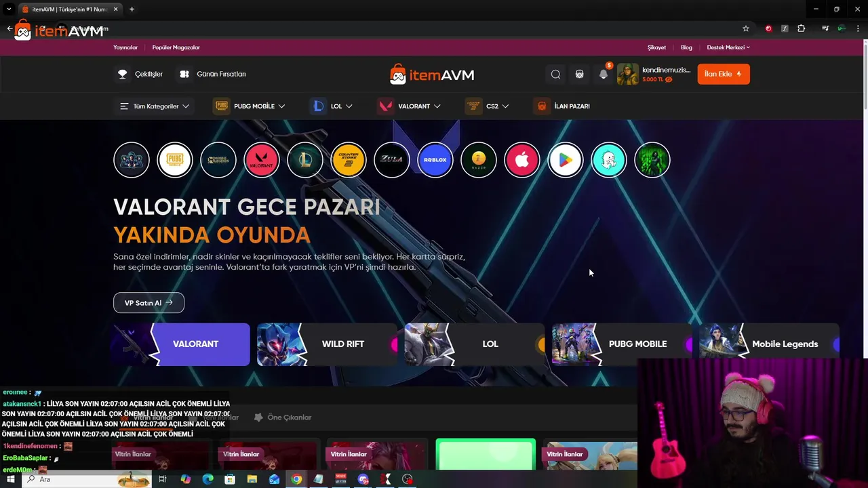The image size is (868, 488).
Task: Open the Chrome three-dot menu
Action: 858,28
